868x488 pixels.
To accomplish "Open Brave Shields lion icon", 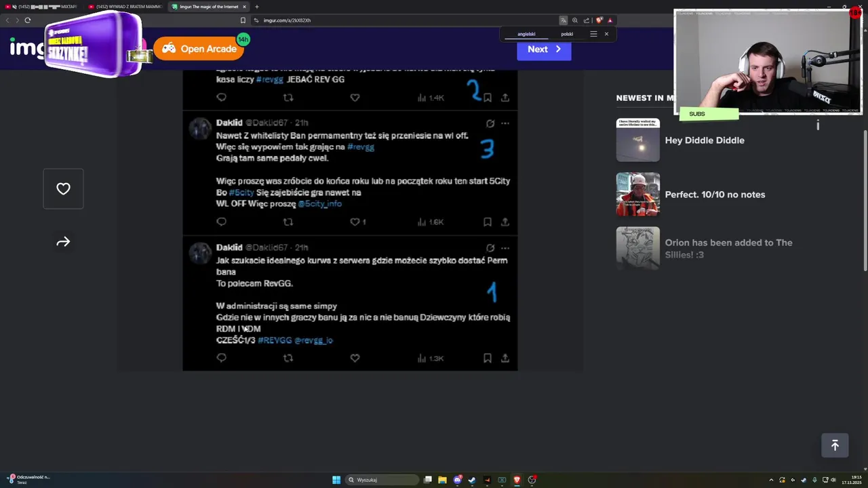I will (599, 20).
